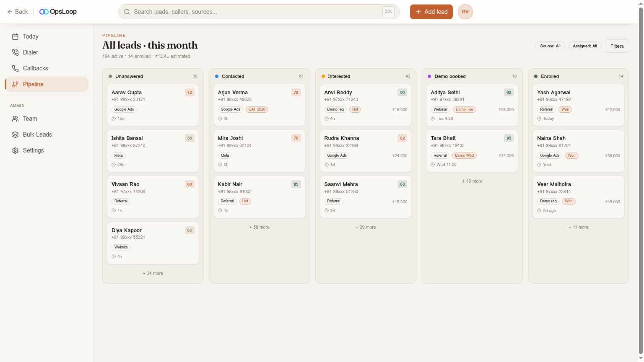Click clock icon on Aarav Gupta card
Screen dimensions: 644x362
(x=114, y=119)
